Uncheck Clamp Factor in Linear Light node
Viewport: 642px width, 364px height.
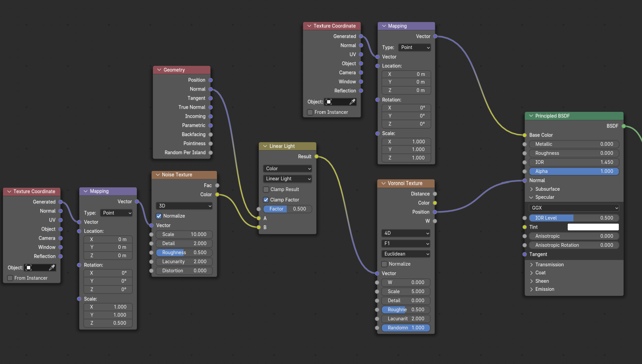(266, 200)
